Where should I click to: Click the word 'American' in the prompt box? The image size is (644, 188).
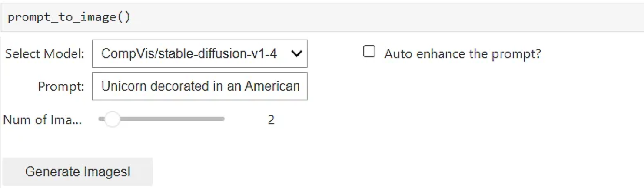(272, 86)
